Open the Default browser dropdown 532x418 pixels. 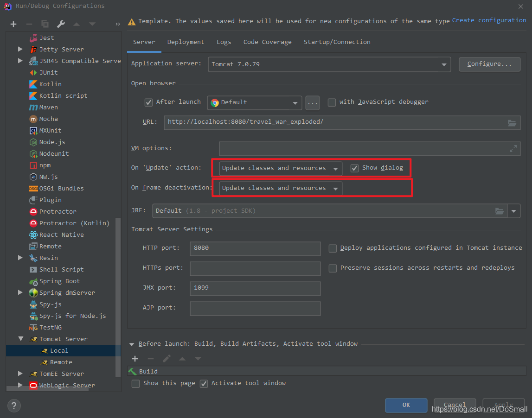pos(255,102)
